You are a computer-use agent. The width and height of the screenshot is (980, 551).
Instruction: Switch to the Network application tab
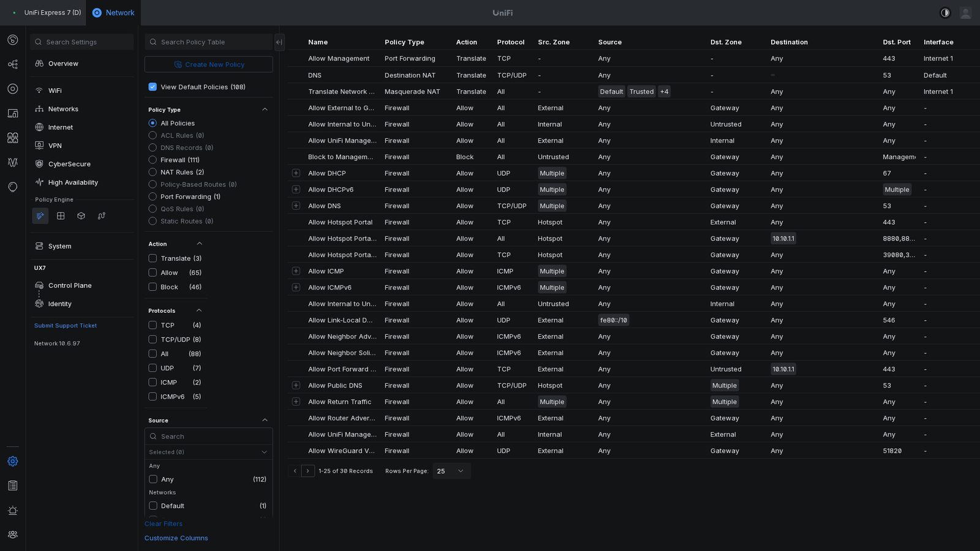coord(113,13)
